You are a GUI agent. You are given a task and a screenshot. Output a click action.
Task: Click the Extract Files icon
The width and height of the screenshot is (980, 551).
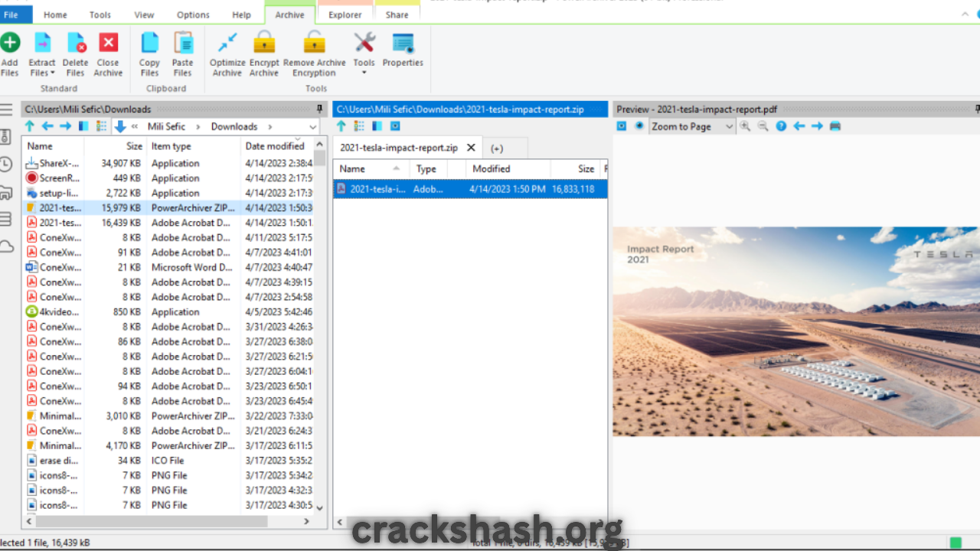tap(42, 42)
